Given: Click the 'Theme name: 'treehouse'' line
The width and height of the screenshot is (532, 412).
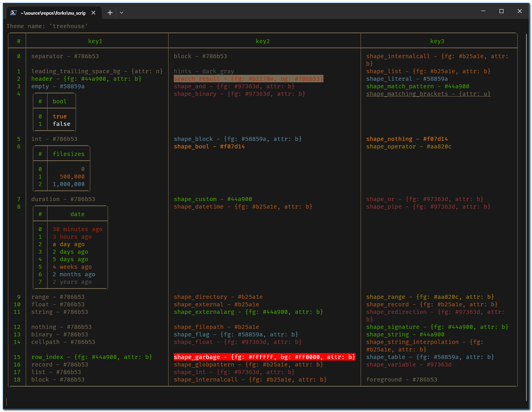Looking at the screenshot, I should 47,26.
